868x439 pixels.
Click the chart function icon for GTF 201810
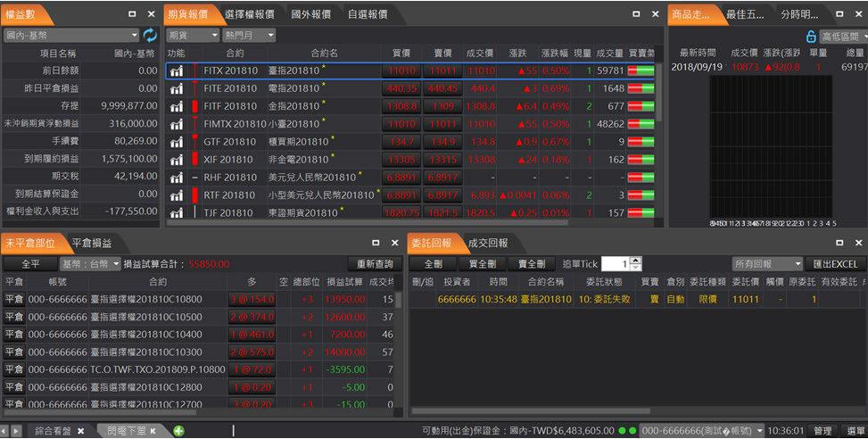tap(177, 141)
